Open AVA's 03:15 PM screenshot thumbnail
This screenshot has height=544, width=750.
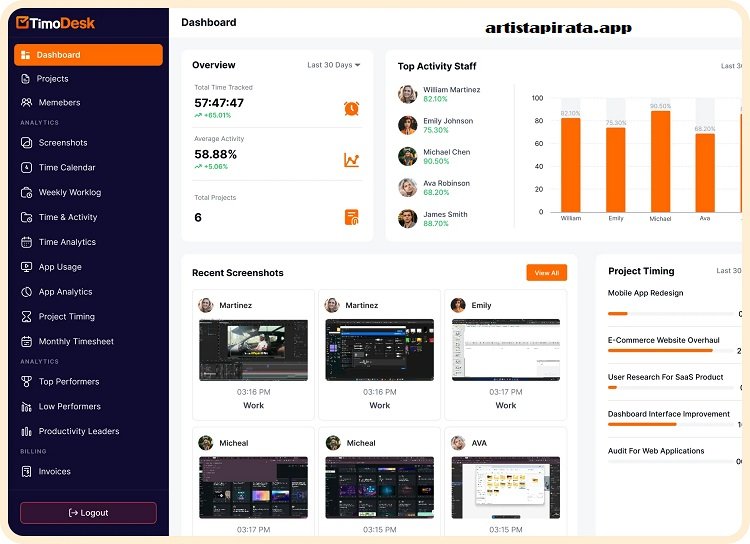pos(506,488)
